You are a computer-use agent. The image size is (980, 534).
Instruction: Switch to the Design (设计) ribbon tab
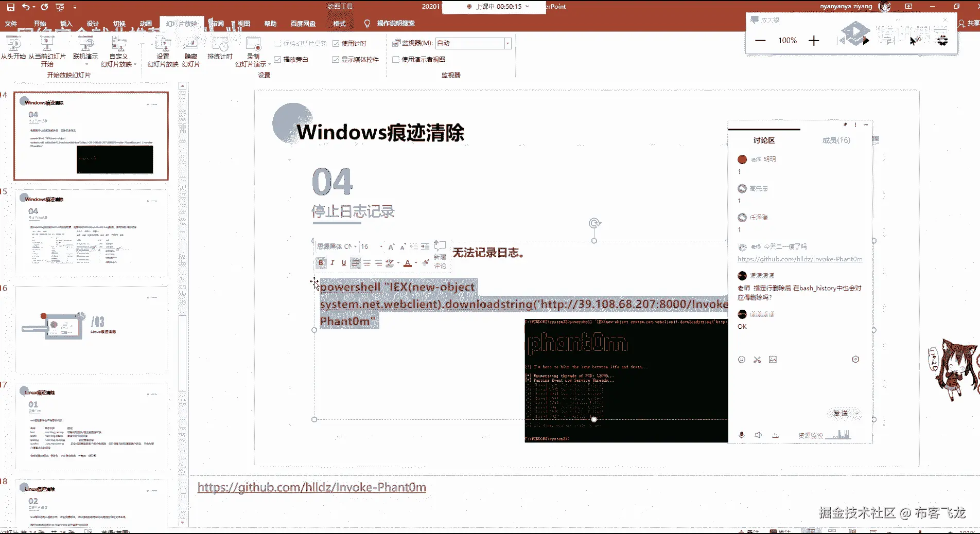coord(93,24)
